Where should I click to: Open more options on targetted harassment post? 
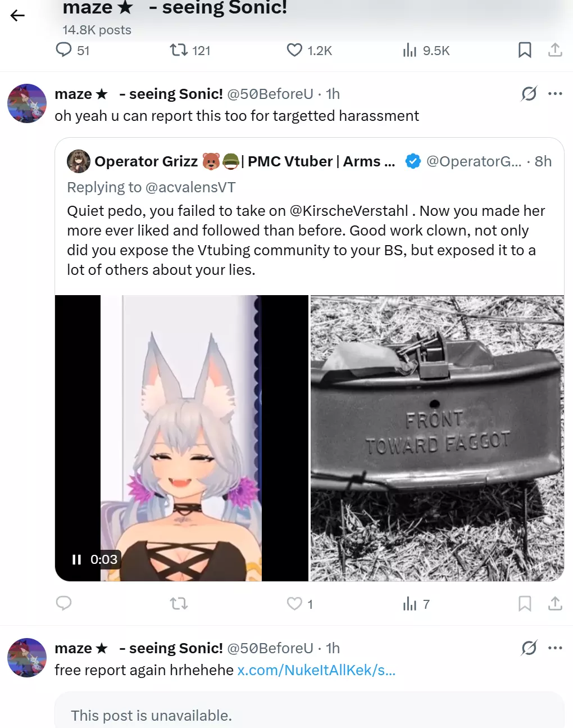coord(555,93)
